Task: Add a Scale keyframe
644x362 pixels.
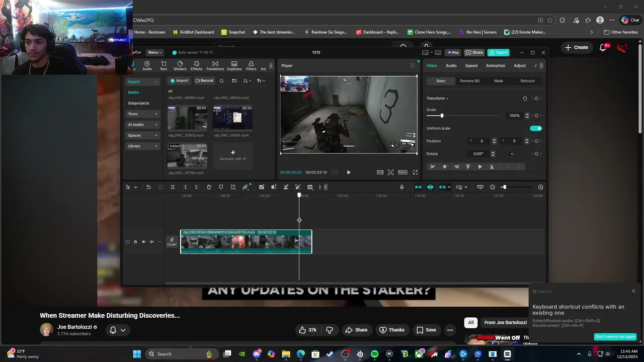Action: (536, 116)
